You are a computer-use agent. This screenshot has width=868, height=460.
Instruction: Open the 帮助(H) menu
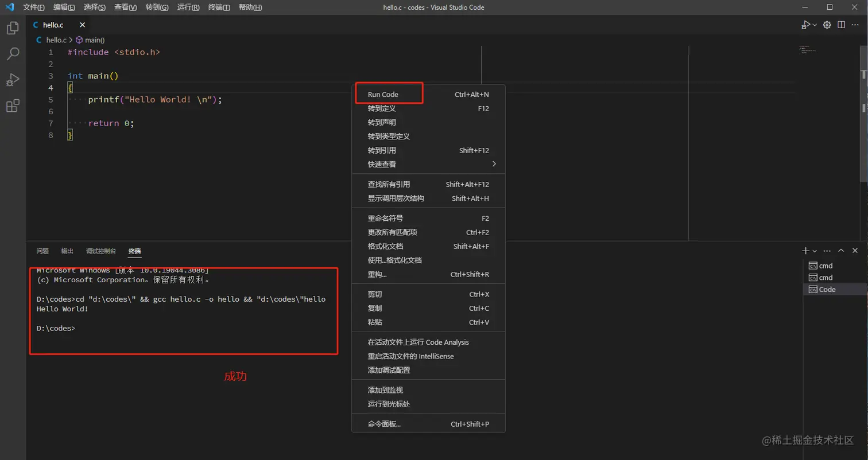[x=250, y=7]
